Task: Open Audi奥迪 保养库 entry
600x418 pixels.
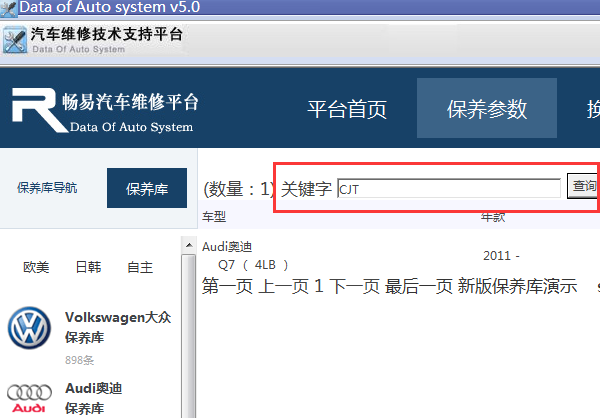Action: [93, 398]
